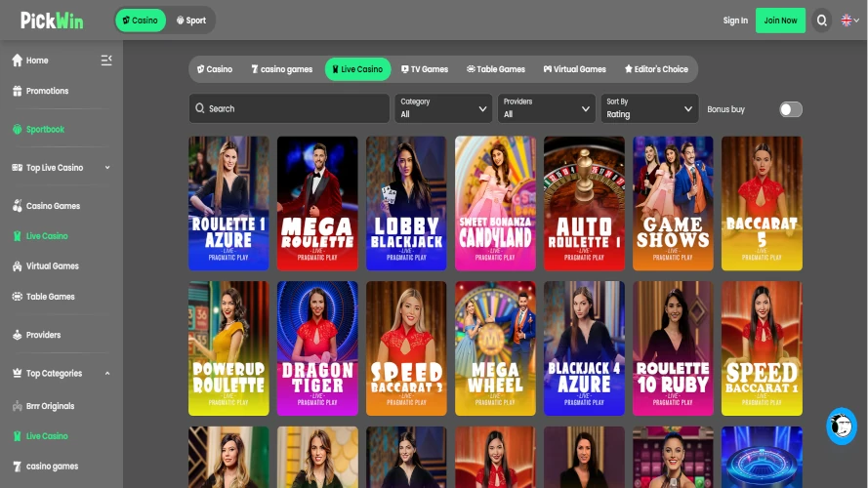This screenshot has width=868, height=488.
Task: Open Brrr Originals category
Action: point(43,406)
